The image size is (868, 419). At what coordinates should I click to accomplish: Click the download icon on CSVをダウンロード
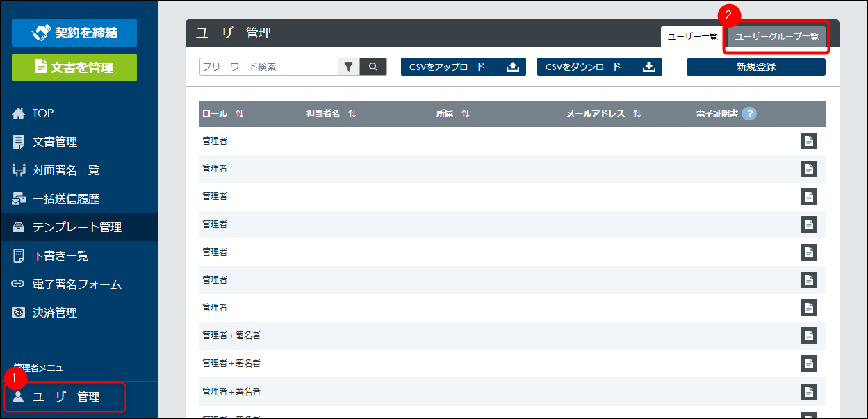click(x=649, y=67)
